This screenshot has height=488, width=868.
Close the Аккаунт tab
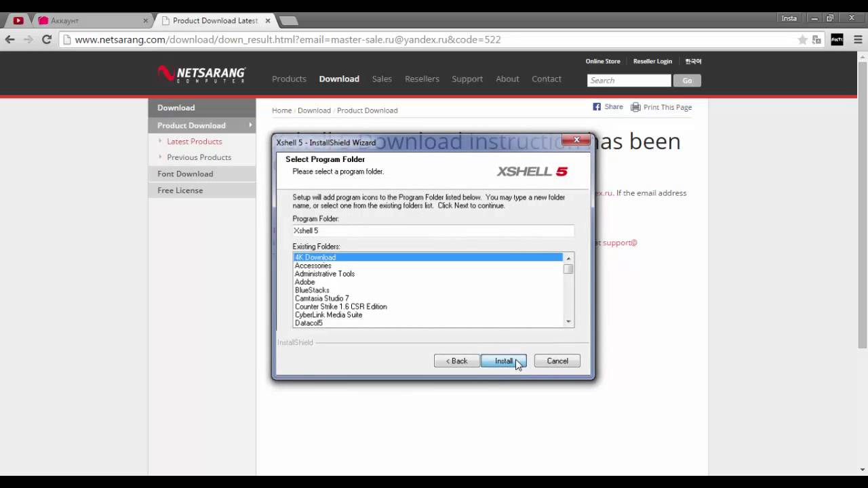[x=145, y=20]
